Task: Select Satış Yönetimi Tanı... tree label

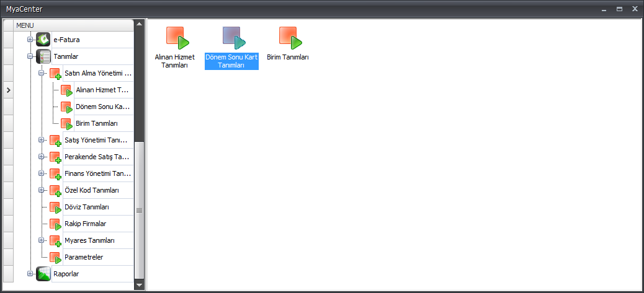Action: click(97, 140)
